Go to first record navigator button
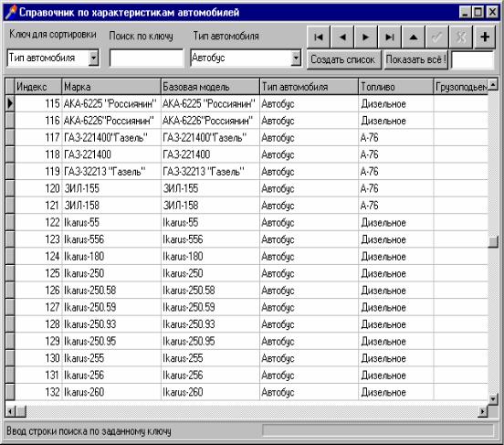Image resolution: width=504 pixels, height=445 pixels. pos(319,37)
